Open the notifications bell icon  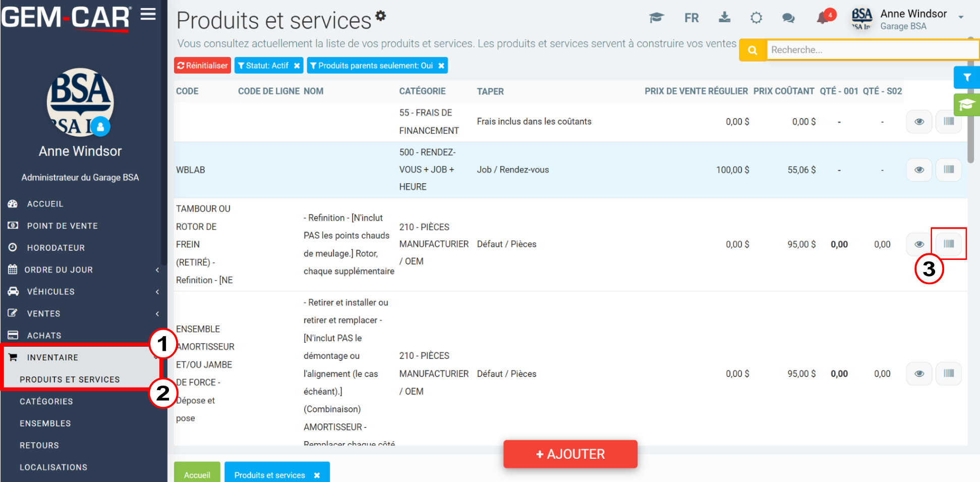[823, 18]
